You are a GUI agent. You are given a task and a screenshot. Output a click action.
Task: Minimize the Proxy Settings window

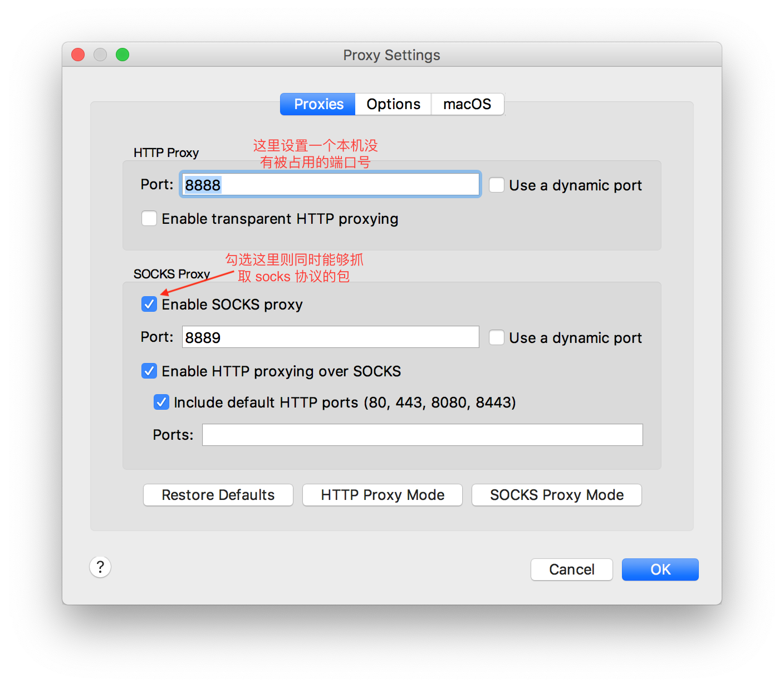(100, 55)
